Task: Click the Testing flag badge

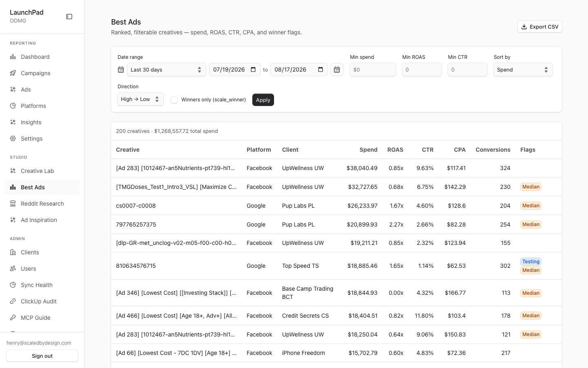Action: 531,262
